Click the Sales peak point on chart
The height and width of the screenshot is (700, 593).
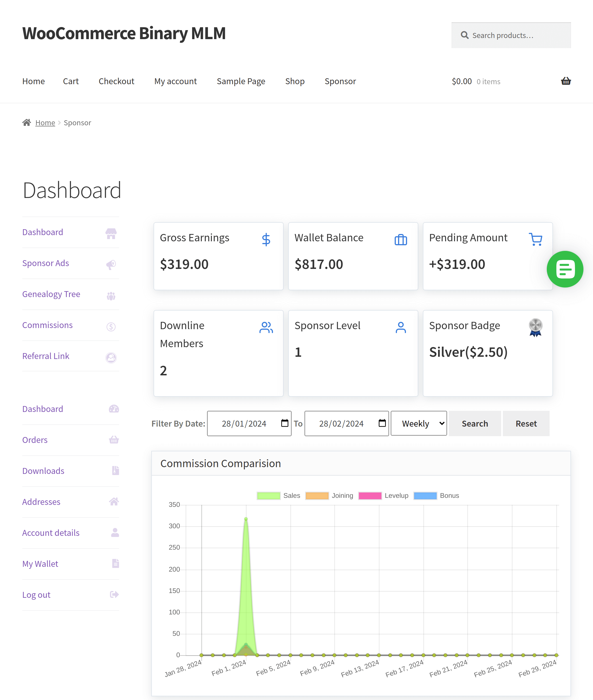[x=246, y=519]
